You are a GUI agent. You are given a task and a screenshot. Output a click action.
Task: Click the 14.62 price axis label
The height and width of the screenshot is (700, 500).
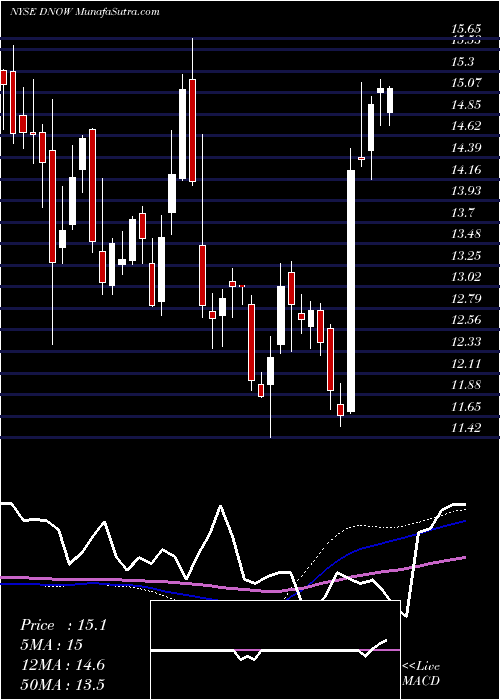click(x=467, y=126)
